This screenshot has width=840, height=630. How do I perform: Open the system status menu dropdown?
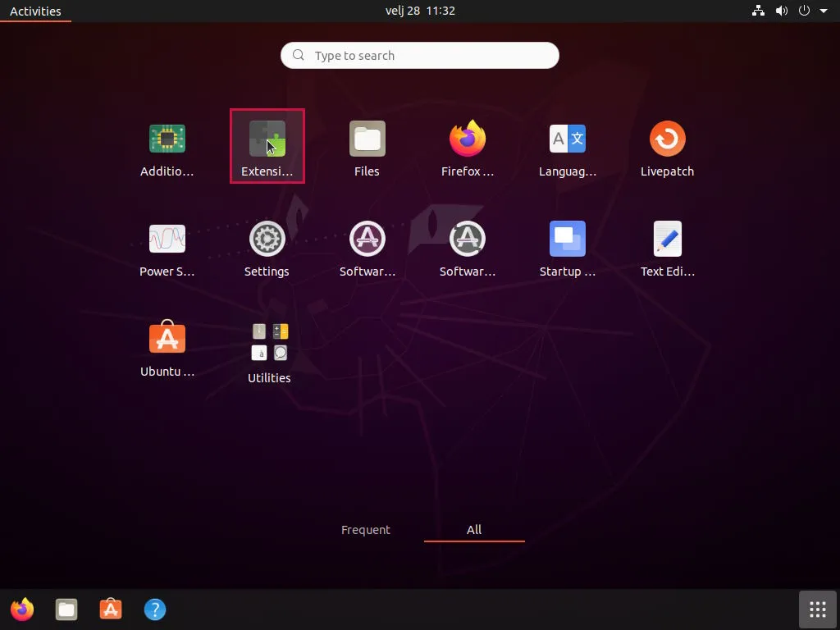[793, 11]
